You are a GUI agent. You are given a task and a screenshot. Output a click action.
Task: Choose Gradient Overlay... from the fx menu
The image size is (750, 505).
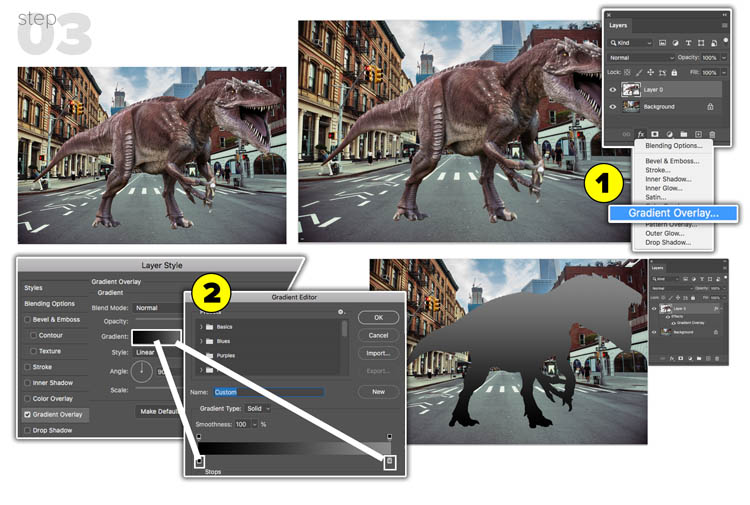673,213
